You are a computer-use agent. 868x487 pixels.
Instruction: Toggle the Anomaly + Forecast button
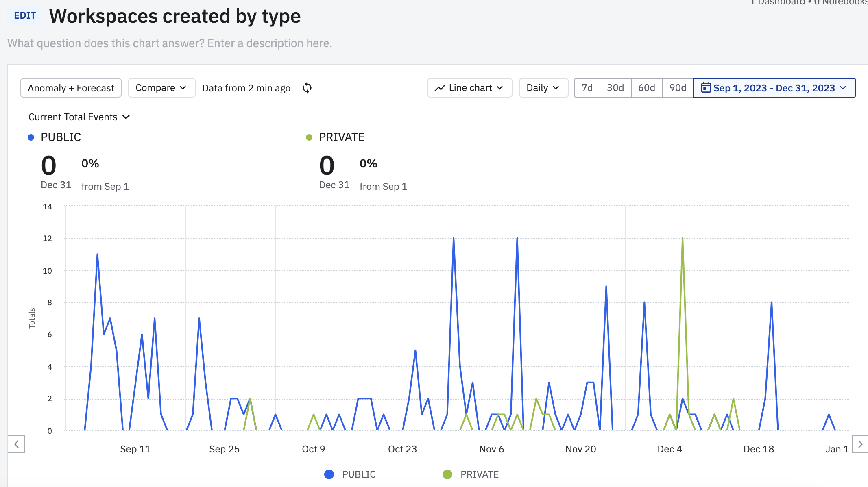click(71, 88)
